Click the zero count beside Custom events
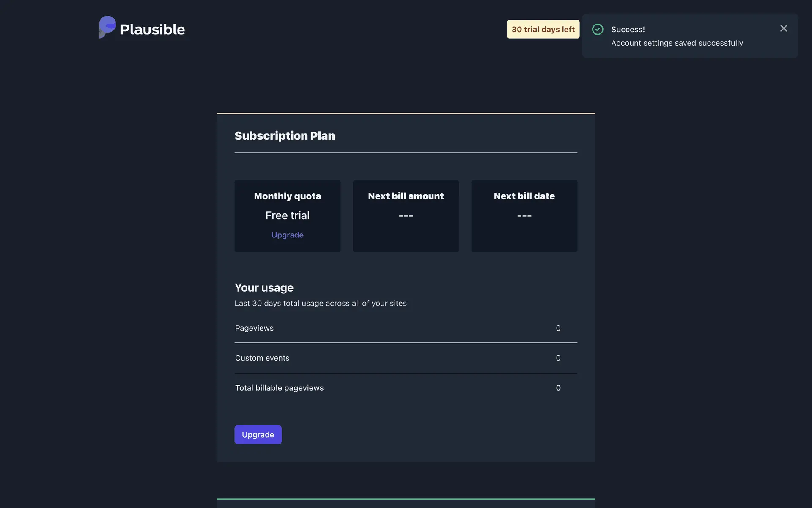The height and width of the screenshot is (508, 812). click(558, 358)
